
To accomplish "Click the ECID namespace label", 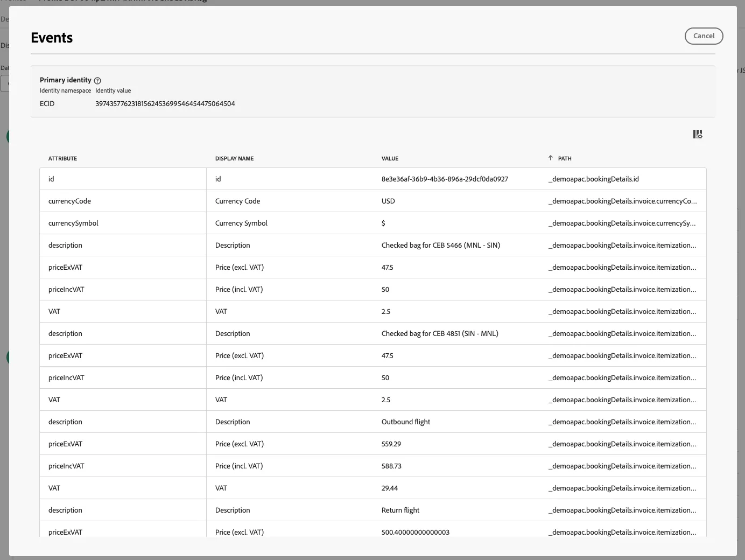I will coord(47,104).
